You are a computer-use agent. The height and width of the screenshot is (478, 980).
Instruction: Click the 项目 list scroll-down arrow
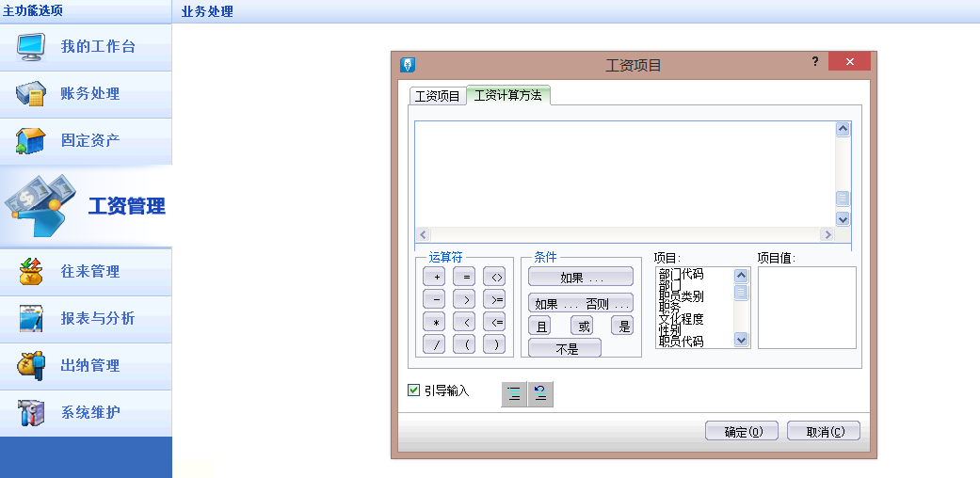click(741, 340)
